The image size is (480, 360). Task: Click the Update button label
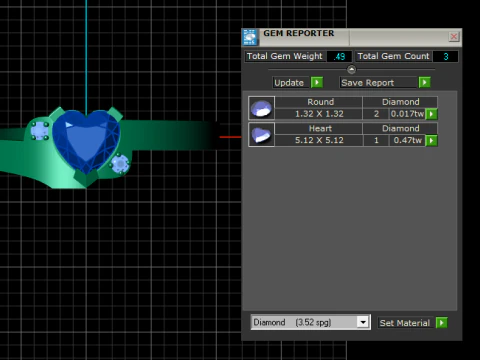289,83
